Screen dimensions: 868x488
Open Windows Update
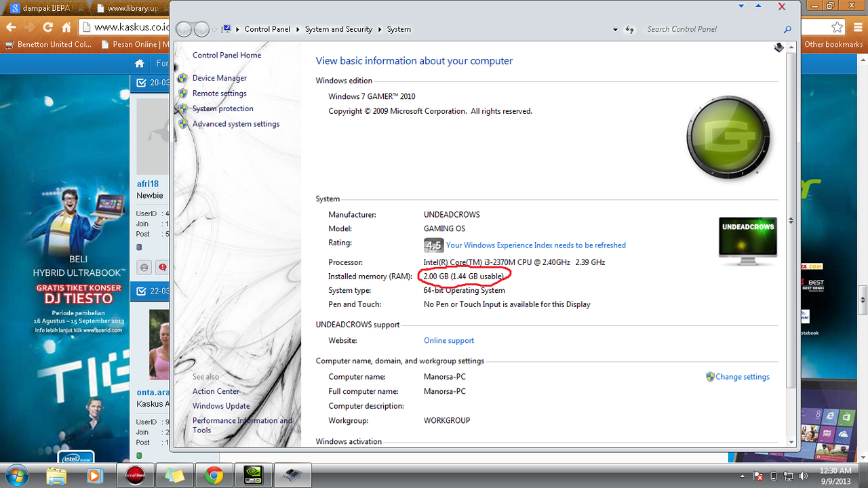(221, 406)
